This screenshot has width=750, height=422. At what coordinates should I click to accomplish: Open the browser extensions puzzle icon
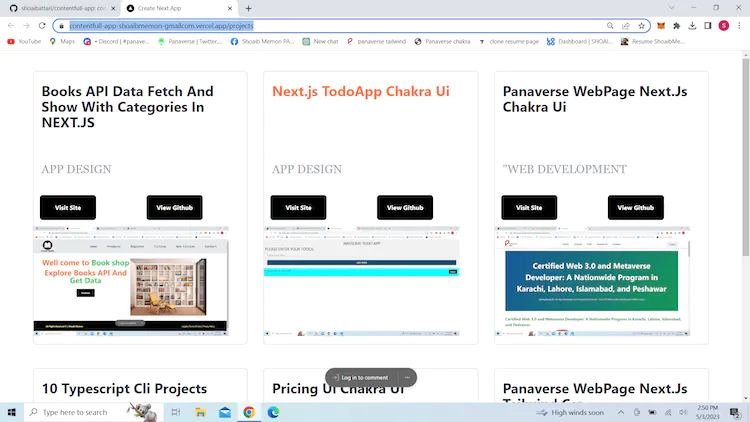point(676,25)
